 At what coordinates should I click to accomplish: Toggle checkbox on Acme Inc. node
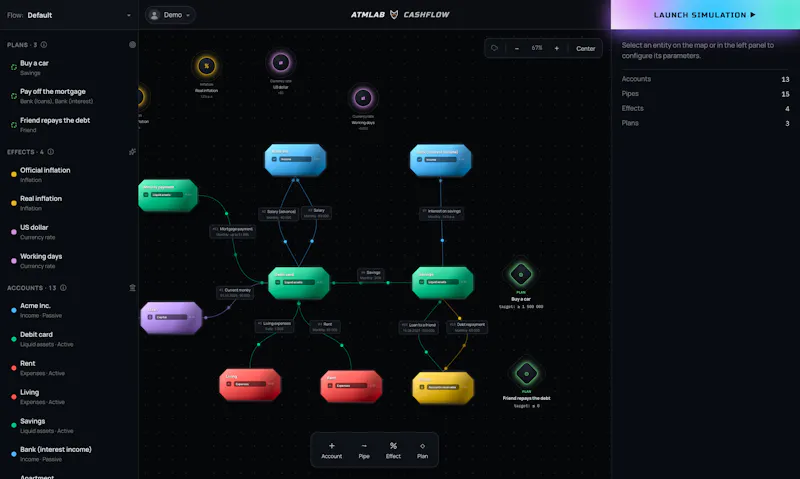point(274,159)
